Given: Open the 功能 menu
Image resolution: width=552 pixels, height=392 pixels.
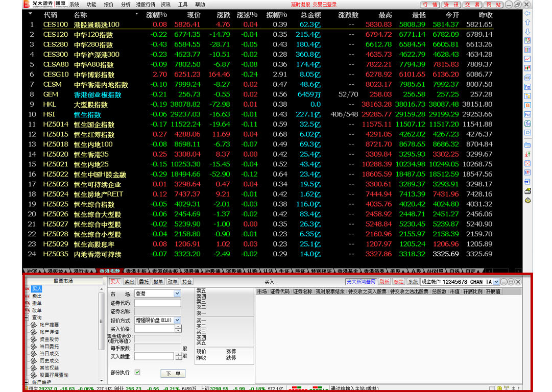Looking at the screenshot, I should 91,5.
